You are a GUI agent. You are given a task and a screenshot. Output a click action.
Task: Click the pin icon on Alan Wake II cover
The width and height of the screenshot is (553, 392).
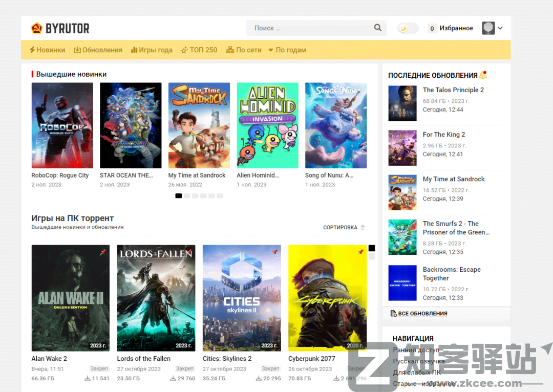coord(103,252)
